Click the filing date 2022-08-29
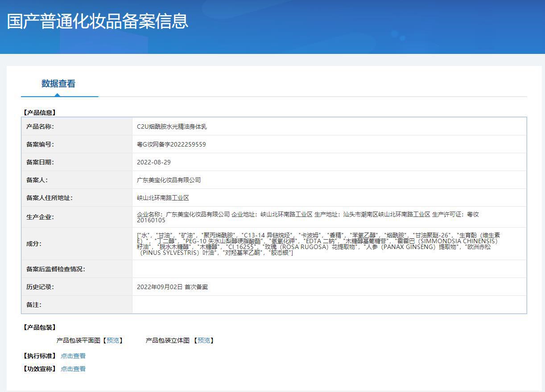 [x=153, y=162]
